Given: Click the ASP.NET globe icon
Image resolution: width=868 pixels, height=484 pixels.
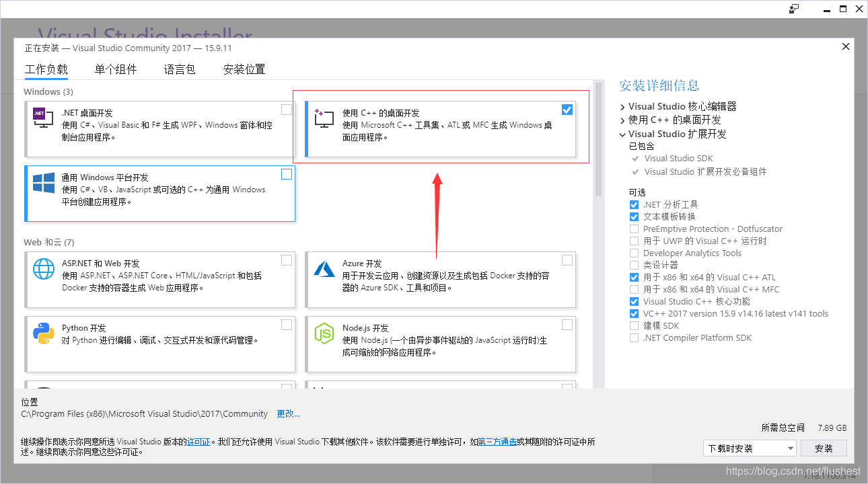Looking at the screenshot, I should point(44,269).
